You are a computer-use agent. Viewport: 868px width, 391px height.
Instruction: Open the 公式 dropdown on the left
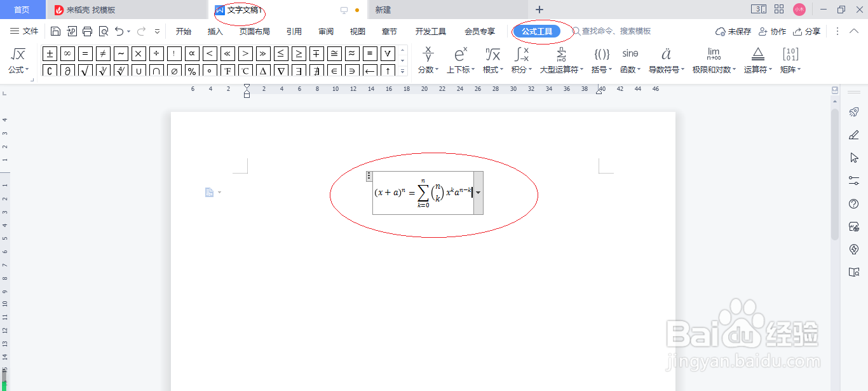(x=18, y=70)
